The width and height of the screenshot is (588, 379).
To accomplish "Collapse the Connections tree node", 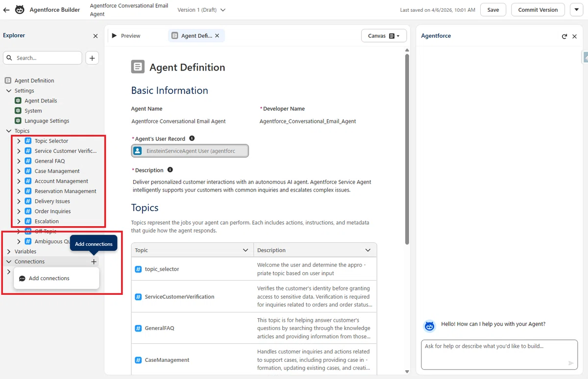I will tap(8, 261).
